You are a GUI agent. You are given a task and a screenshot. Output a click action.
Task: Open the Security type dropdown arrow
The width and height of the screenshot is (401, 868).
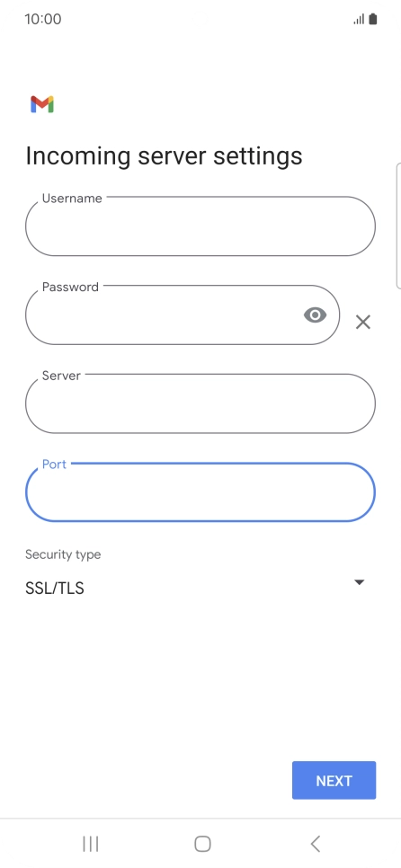tap(359, 582)
